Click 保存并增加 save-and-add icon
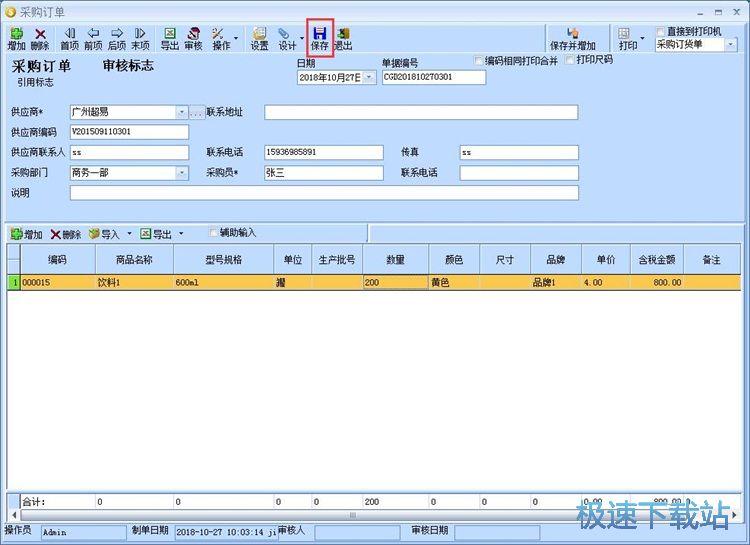Viewport: 750px width, 545px height. tap(573, 39)
